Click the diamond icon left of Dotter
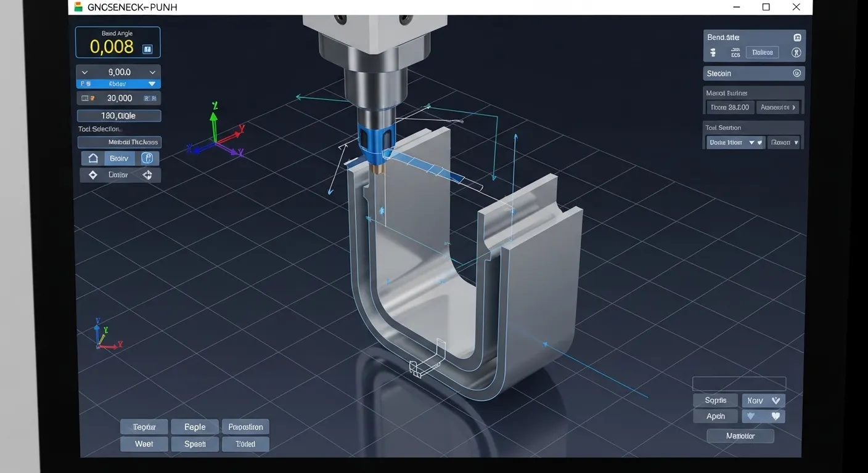This screenshot has height=473, width=868. click(93, 175)
